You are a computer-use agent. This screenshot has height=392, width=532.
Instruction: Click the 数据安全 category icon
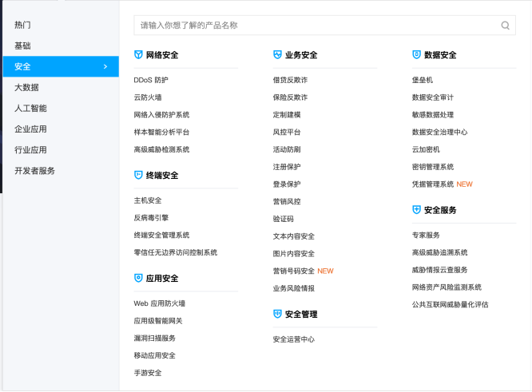[416, 55]
